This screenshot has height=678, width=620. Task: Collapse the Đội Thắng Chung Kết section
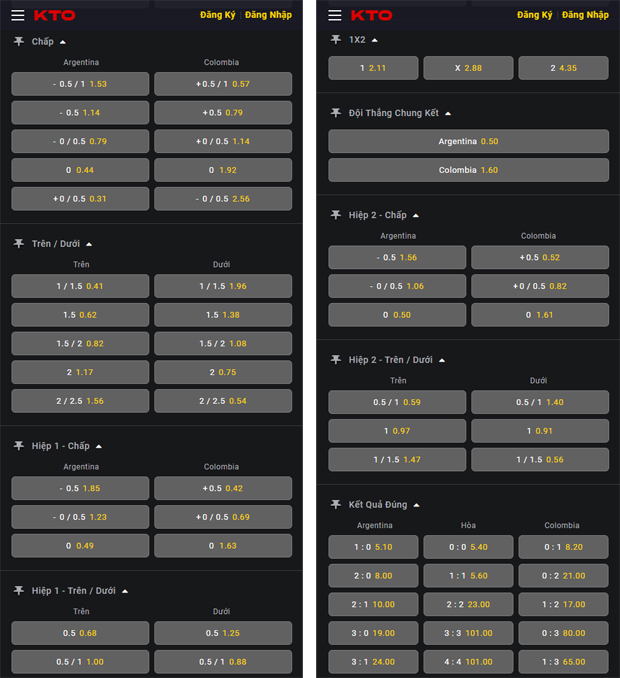click(x=448, y=114)
